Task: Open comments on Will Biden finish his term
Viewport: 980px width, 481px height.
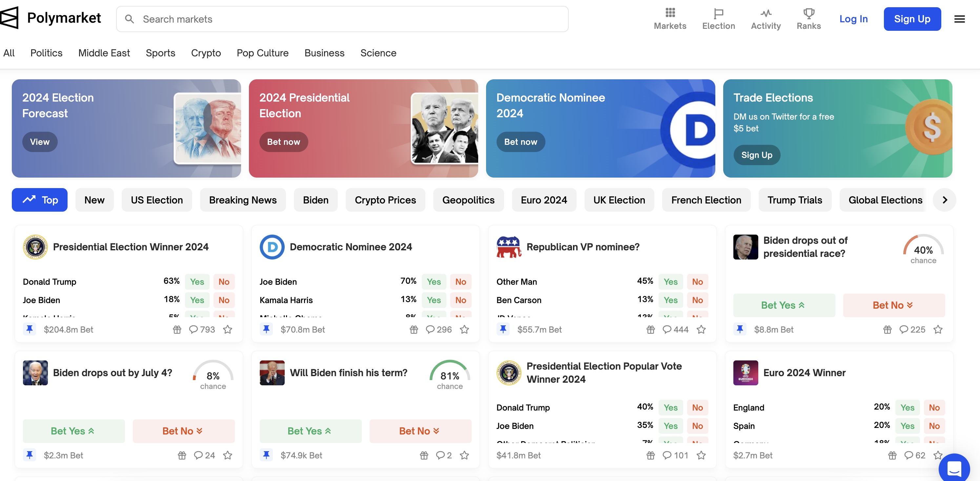Action: 443,455
